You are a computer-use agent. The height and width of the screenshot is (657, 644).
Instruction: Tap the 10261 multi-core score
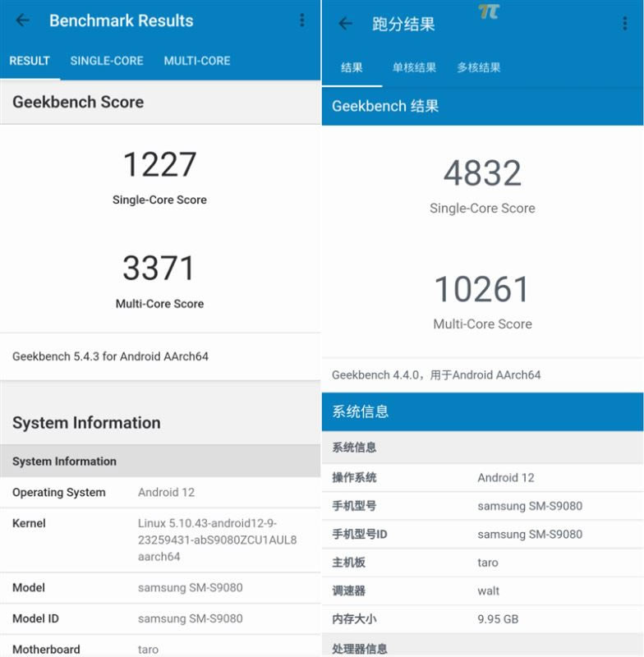482,289
